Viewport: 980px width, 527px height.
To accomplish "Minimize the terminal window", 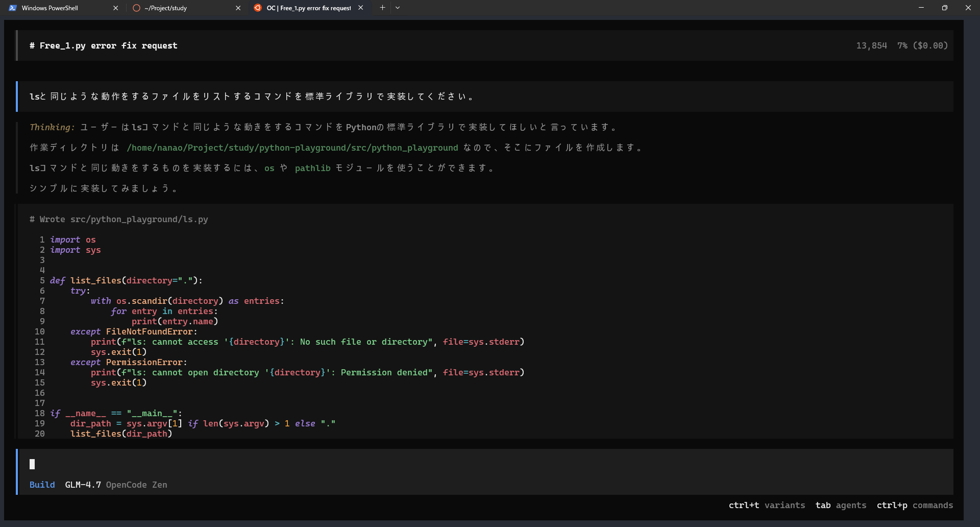I will click(x=921, y=8).
